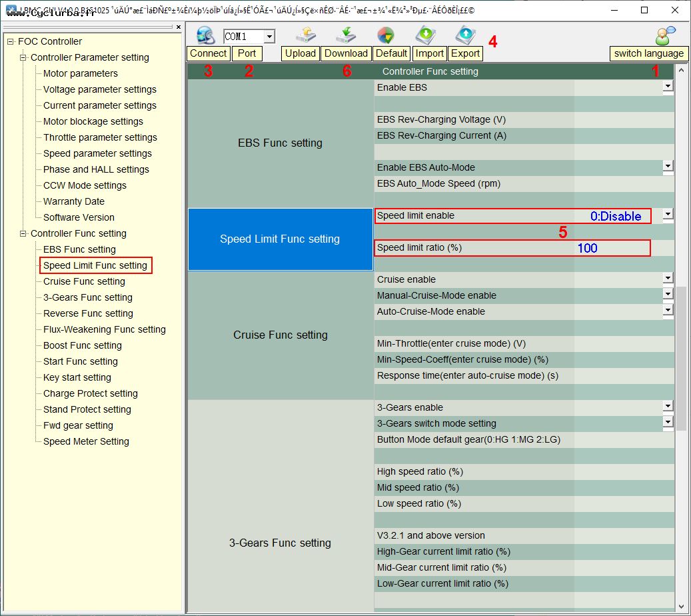691x616 pixels.
Task: Click the Download arrow icon
Action: click(346, 35)
